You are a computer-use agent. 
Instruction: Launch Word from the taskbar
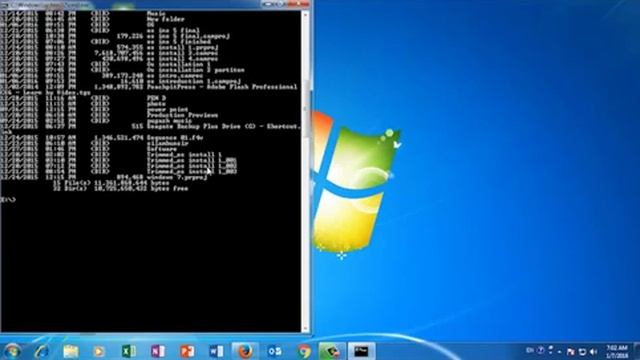click(x=216, y=351)
